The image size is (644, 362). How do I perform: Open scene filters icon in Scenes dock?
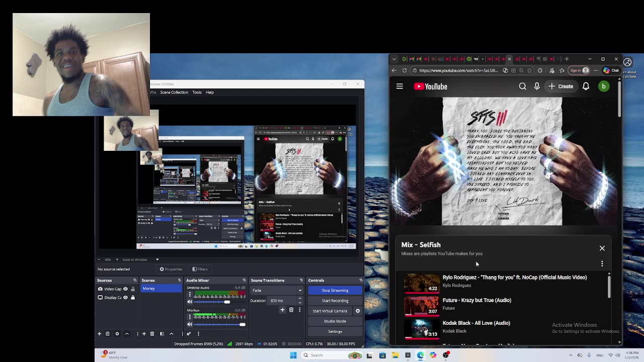point(162,334)
